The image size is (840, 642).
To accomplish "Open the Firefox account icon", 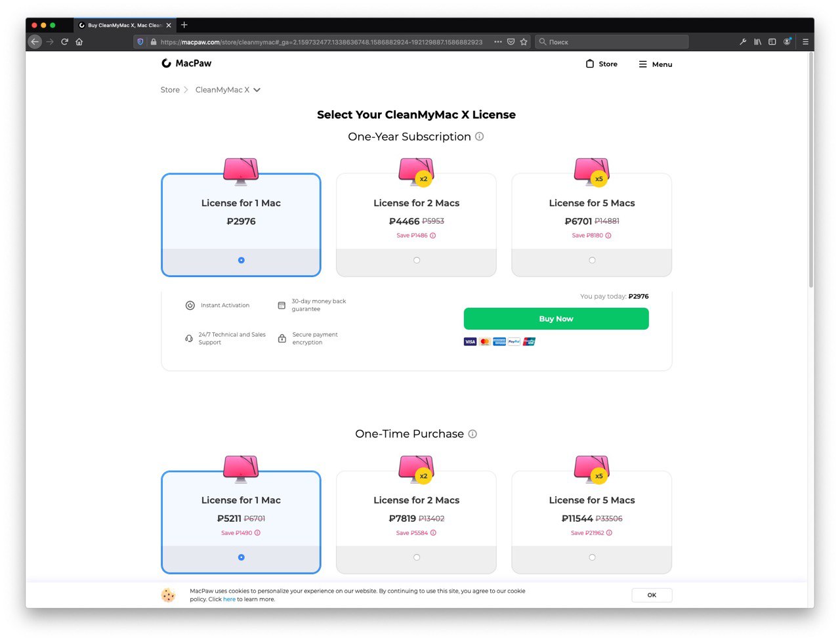I will pyautogui.click(x=787, y=42).
